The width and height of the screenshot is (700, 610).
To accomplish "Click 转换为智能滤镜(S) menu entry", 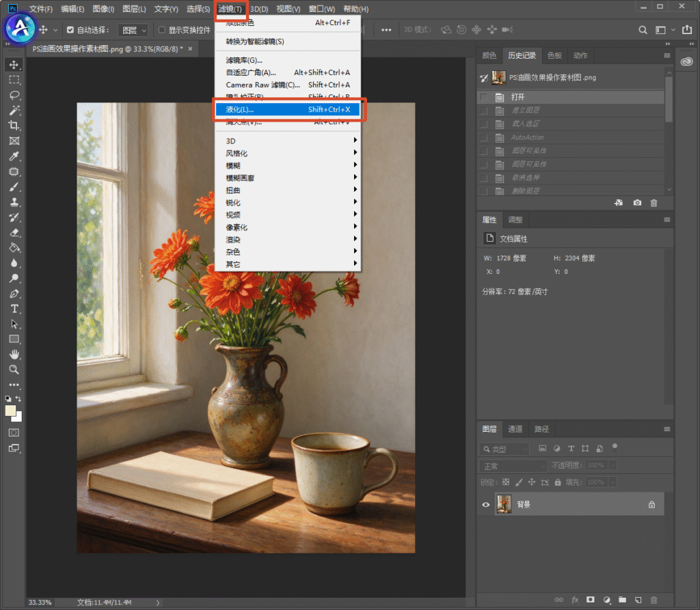I will 288,42.
